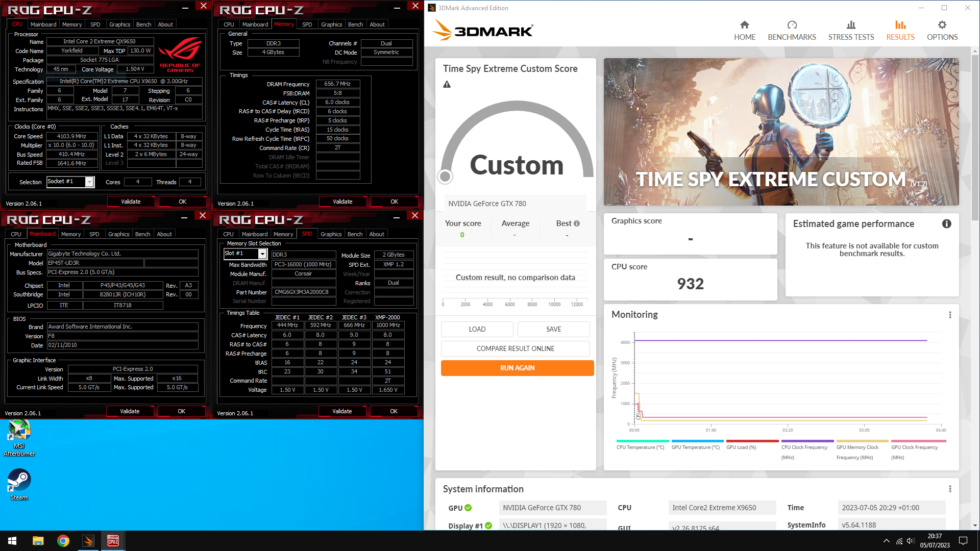Click OK in the SPD tab window

(x=394, y=411)
